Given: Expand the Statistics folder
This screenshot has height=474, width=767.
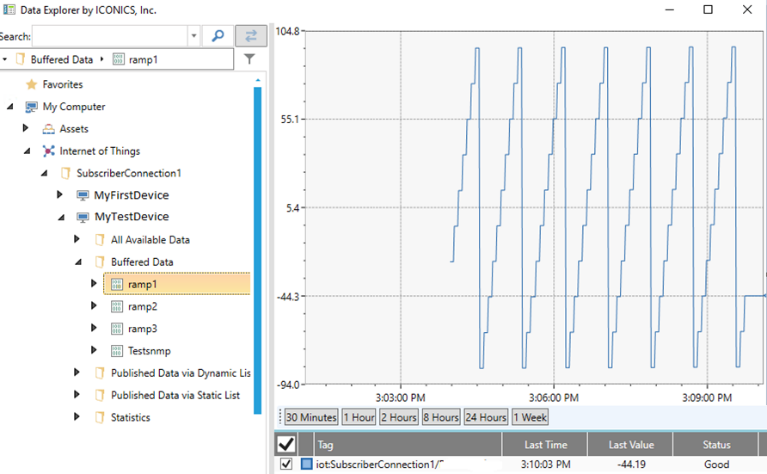Looking at the screenshot, I should coord(78,417).
